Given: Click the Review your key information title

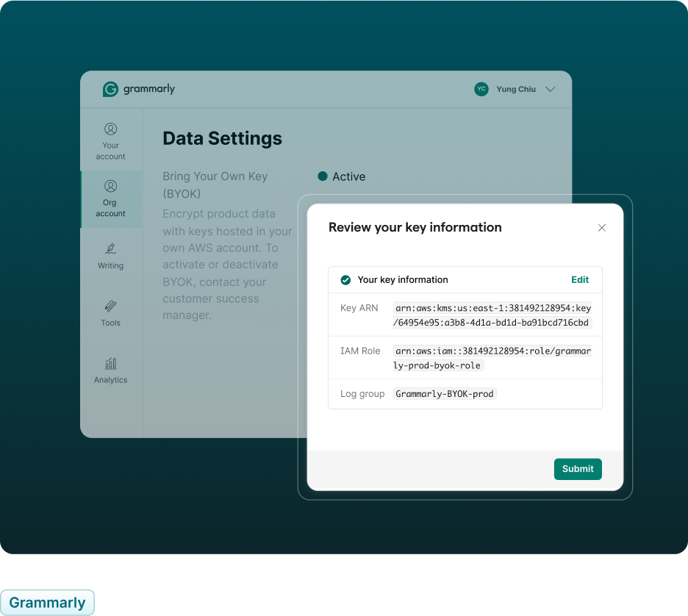Looking at the screenshot, I should coord(415,227).
